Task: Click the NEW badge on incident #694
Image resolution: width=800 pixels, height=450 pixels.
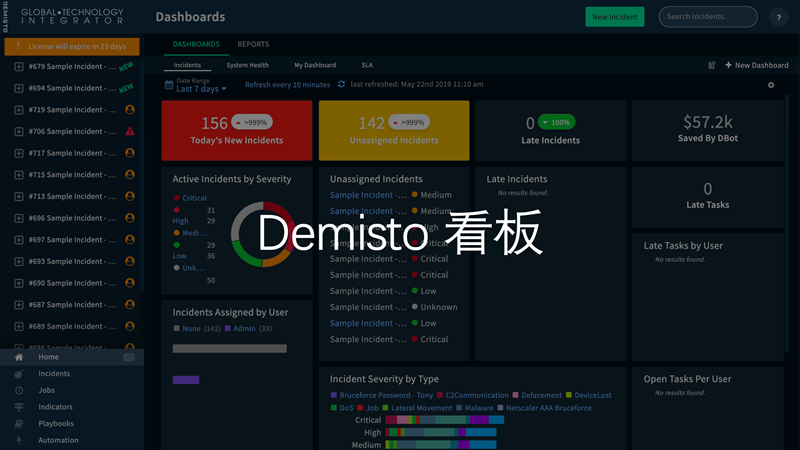Action: pyautogui.click(x=126, y=88)
